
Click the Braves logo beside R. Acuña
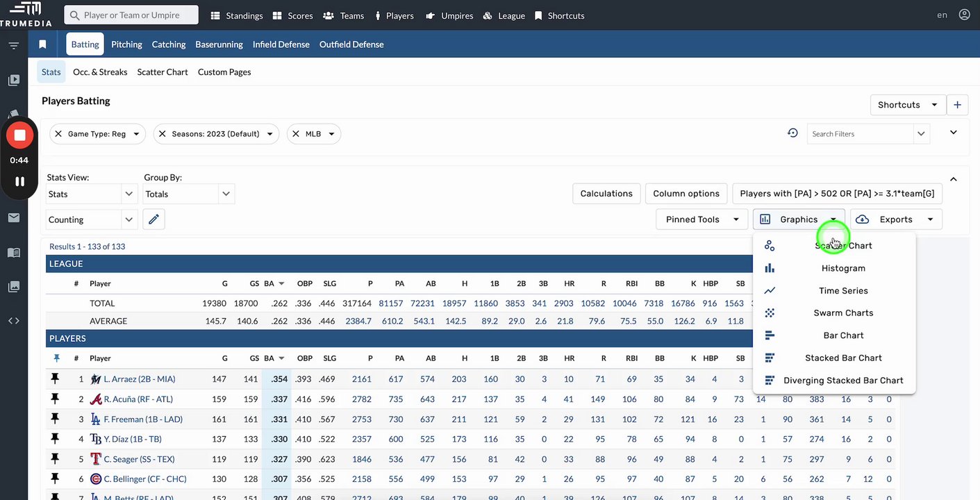(x=96, y=399)
